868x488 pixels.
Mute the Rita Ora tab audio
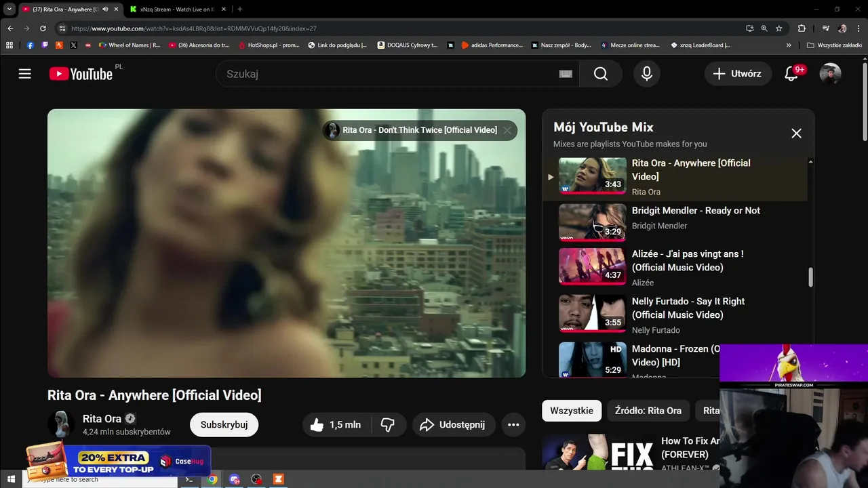point(105,9)
